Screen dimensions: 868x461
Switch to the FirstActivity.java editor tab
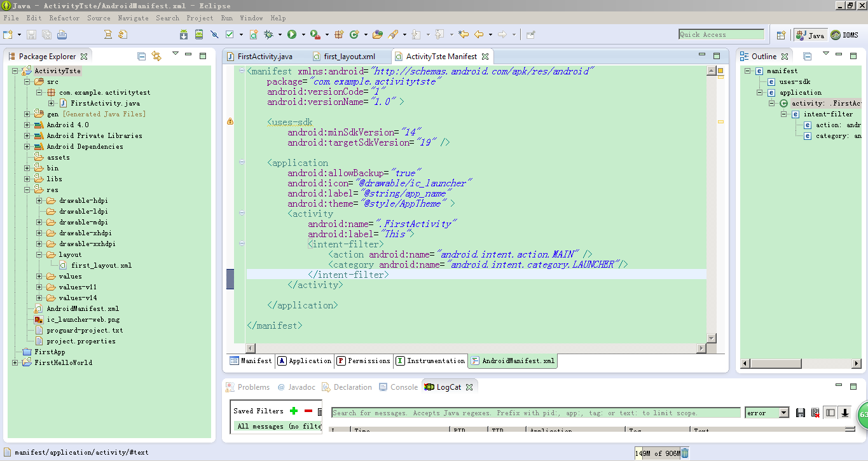point(264,57)
